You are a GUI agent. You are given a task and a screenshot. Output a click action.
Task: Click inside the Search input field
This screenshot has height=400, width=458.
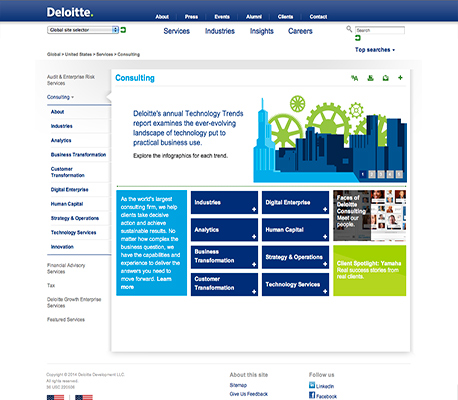(380, 30)
